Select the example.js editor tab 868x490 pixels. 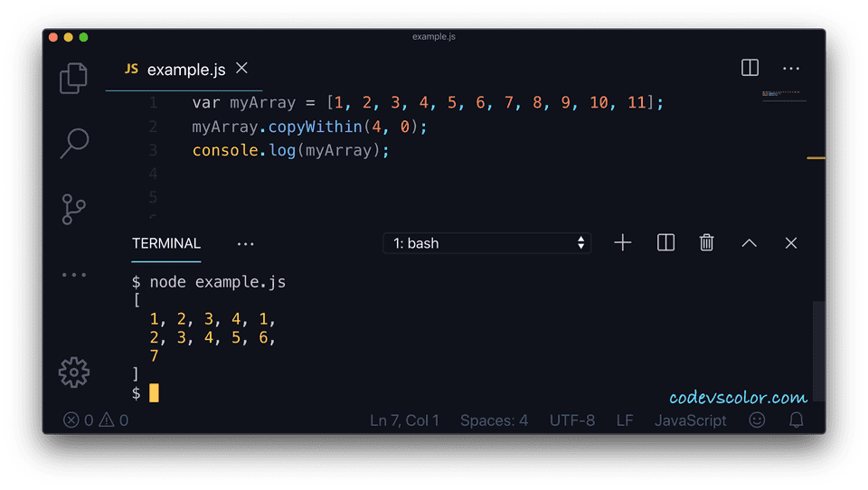click(x=175, y=70)
